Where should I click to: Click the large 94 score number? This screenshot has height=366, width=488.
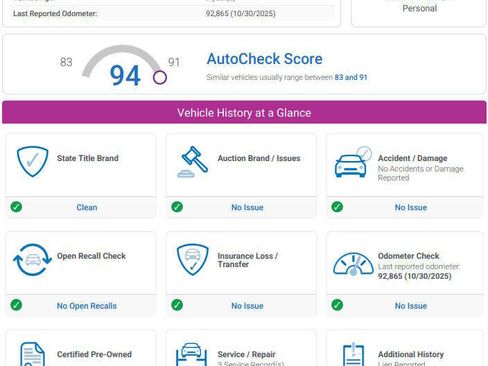125,76
